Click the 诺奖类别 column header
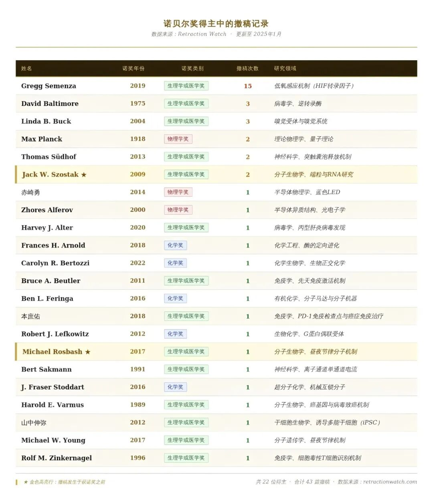Image resolution: width=433 pixels, height=504 pixels. point(192,69)
